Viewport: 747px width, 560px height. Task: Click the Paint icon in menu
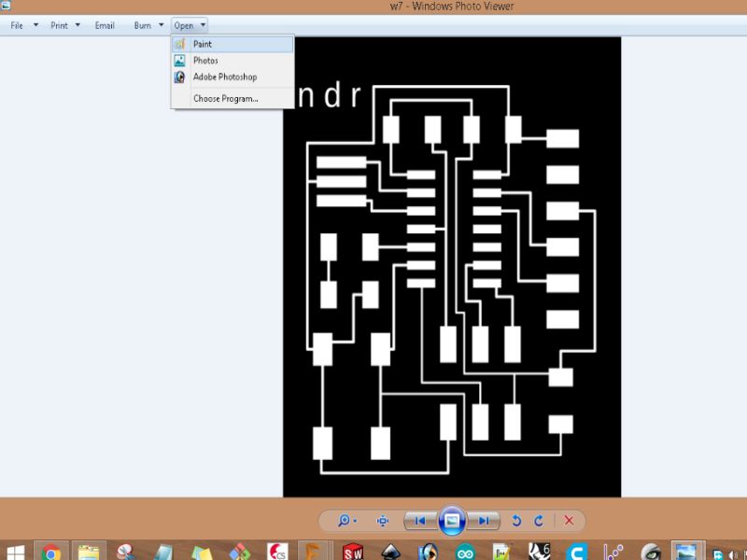[x=179, y=44]
